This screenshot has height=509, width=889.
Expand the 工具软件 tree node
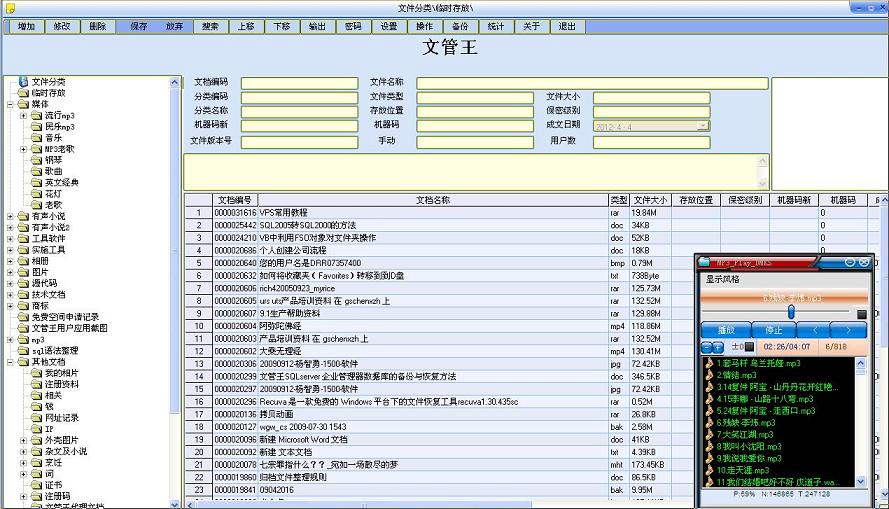tap(10, 239)
